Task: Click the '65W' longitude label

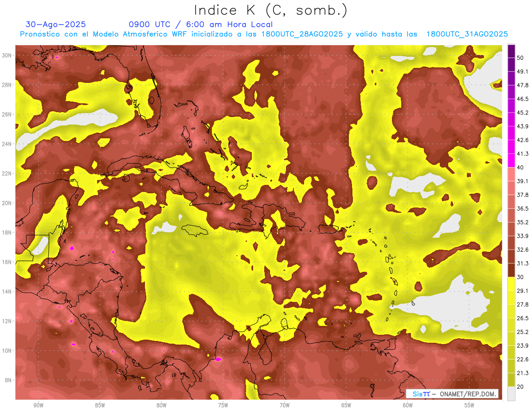Action: [346, 405]
